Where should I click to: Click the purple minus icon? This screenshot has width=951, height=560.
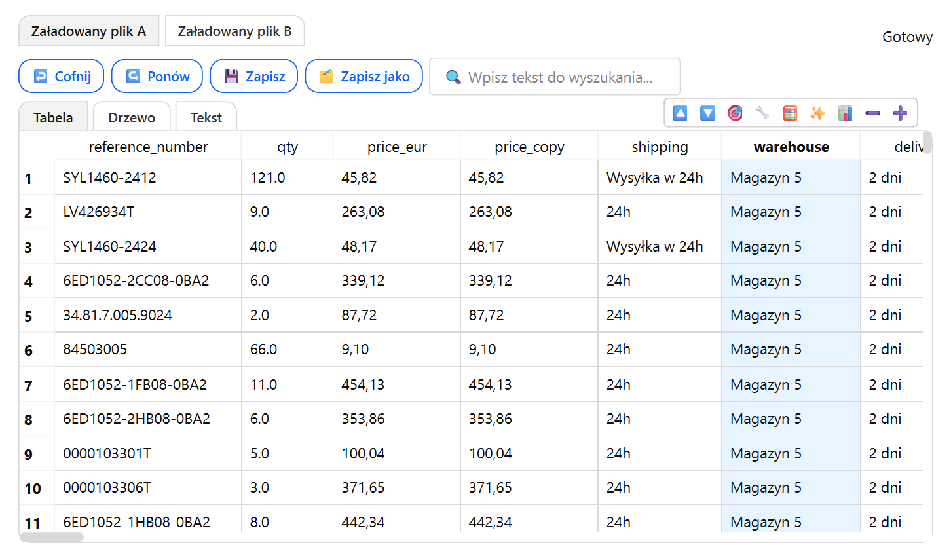(x=872, y=113)
